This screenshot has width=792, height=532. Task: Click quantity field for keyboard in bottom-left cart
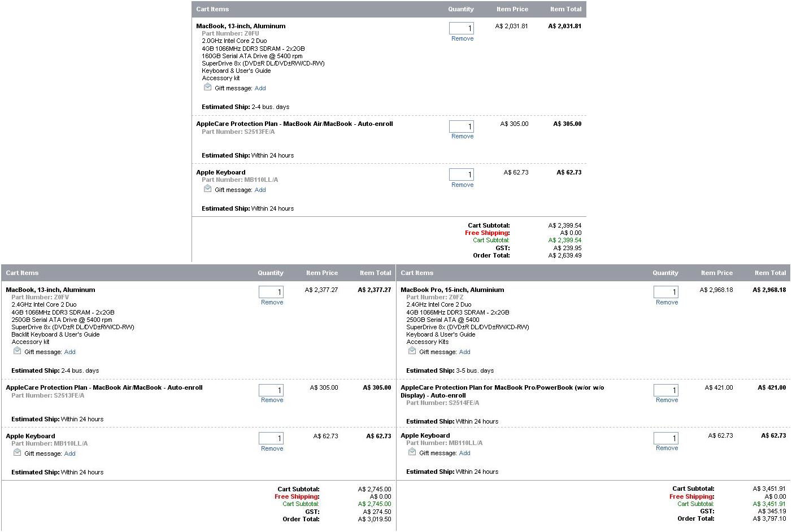coord(271,438)
